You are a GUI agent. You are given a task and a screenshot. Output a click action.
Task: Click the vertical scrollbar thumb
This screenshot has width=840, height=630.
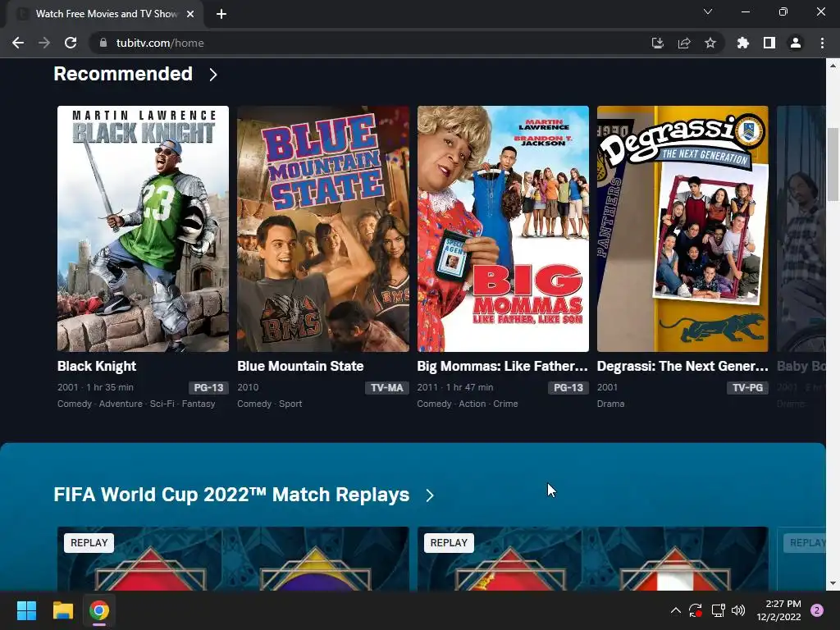click(833, 164)
